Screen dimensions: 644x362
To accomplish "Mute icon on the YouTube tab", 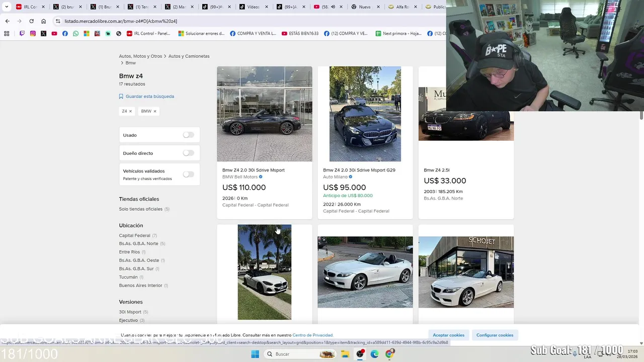I will tap(333, 7).
